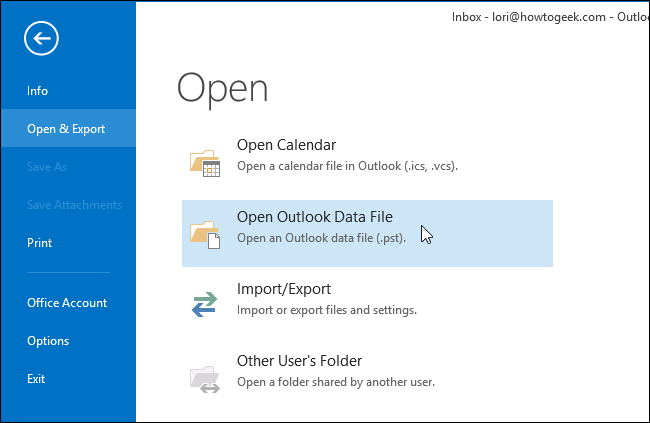Click the greyed-out Save Attachments item

pyautogui.click(x=75, y=205)
